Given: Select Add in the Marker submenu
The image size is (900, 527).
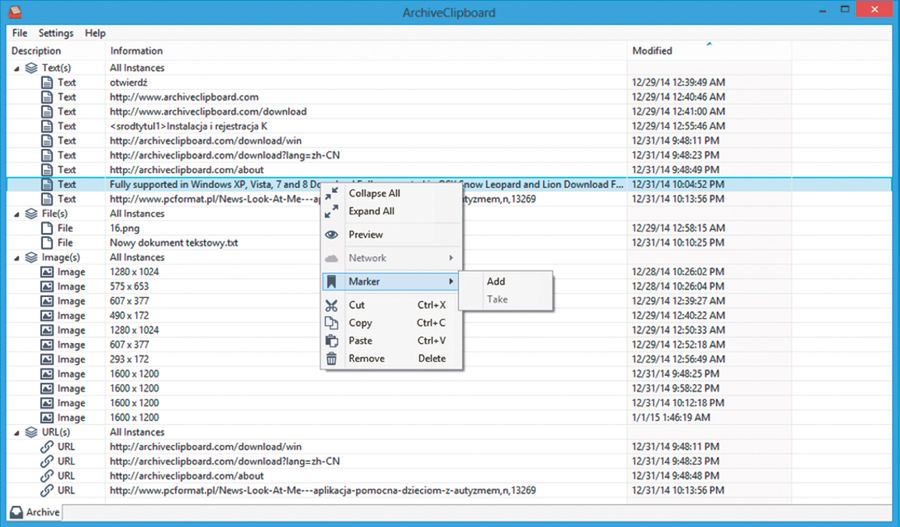Looking at the screenshot, I should click(x=496, y=282).
